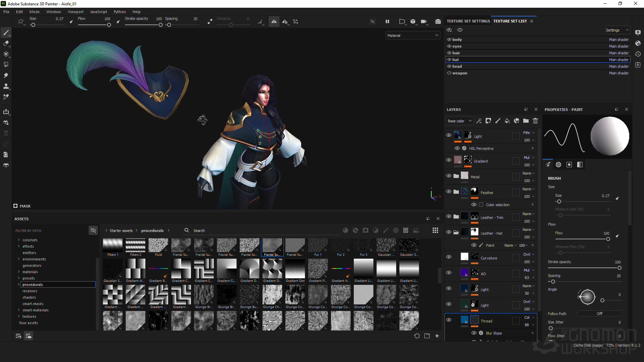This screenshot has height=362, width=644.
Task: Toggle visibility of weapon texture set
Action: (449, 73)
